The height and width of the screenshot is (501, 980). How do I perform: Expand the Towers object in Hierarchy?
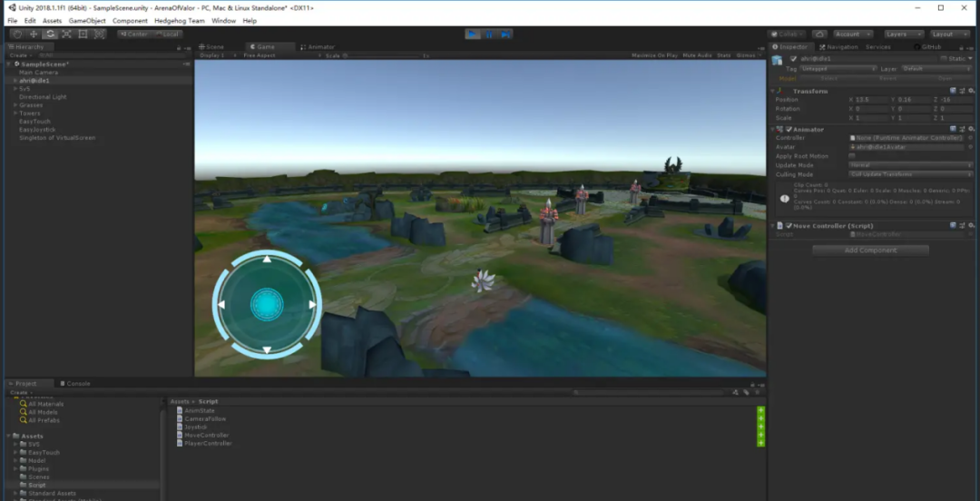(x=15, y=113)
